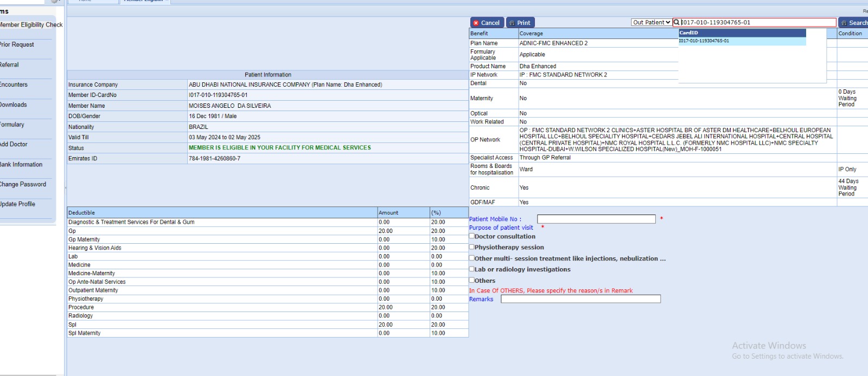Image resolution: width=868 pixels, height=376 pixels.
Task: Tick Other multi-session treatment checkbox
Action: click(472, 258)
